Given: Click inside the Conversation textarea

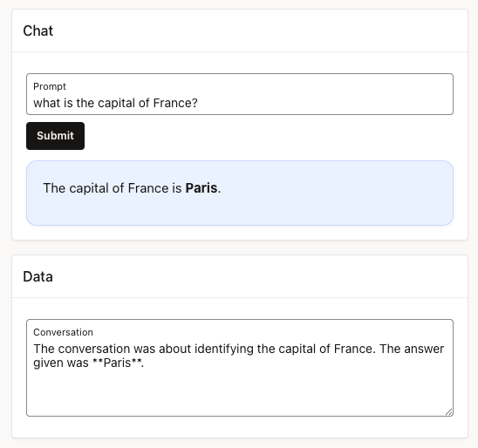Looking at the screenshot, I should click(x=240, y=368).
